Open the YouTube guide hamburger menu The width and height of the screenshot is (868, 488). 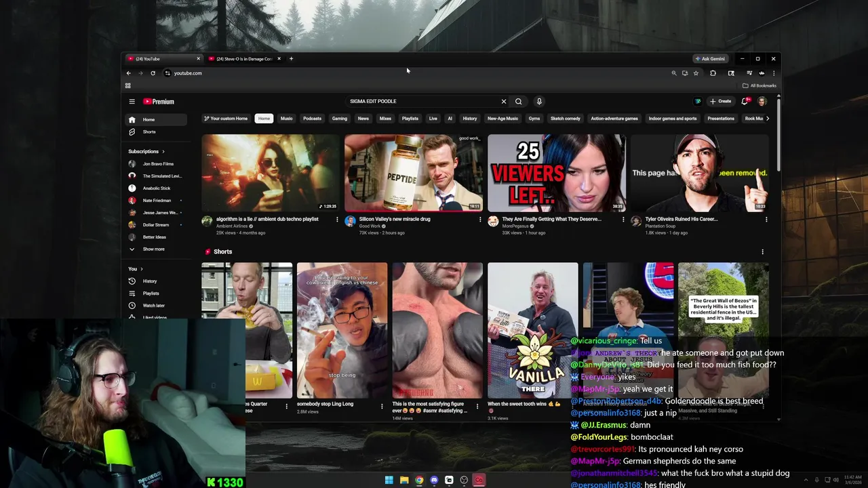132,102
